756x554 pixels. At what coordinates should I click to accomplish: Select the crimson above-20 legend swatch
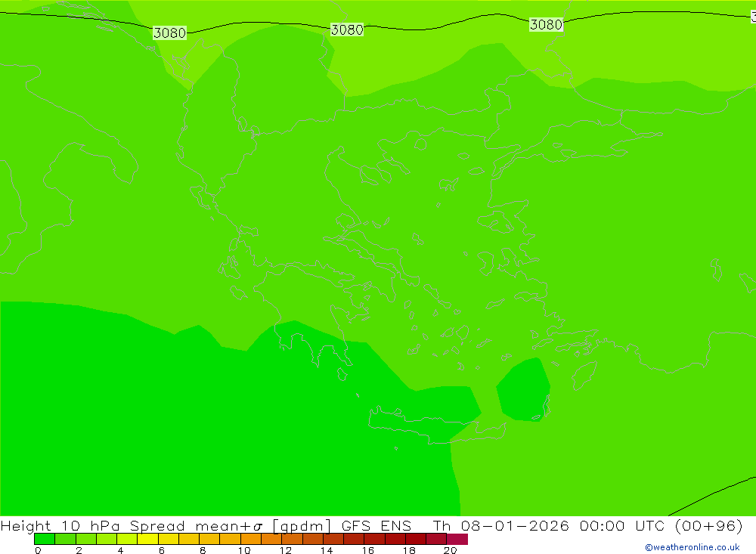pos(457,539)
